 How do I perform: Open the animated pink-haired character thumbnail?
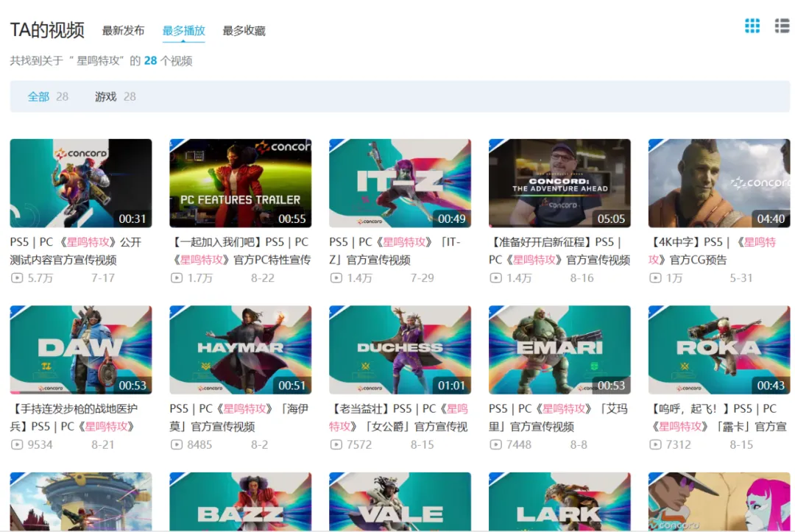click(719, 502)
